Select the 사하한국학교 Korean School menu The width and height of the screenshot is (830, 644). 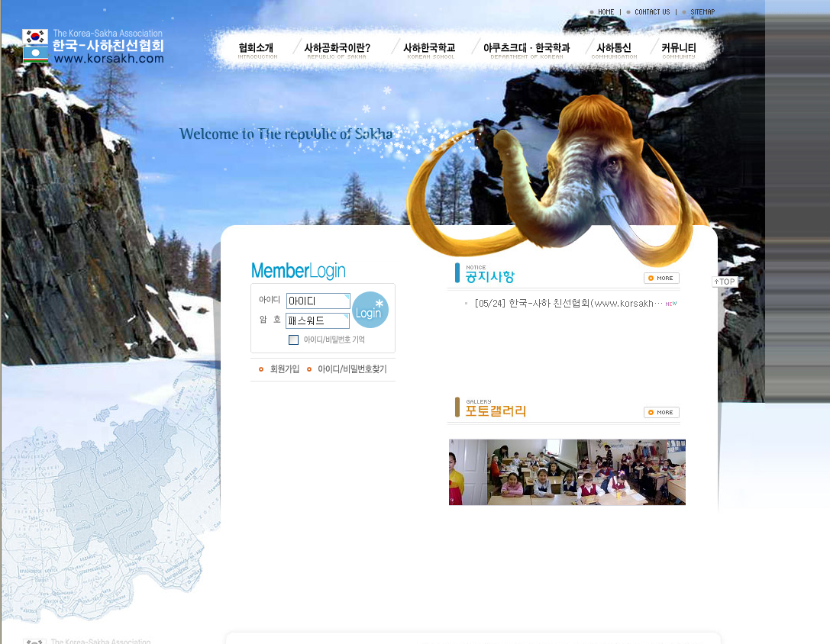[x=429, y=49]
